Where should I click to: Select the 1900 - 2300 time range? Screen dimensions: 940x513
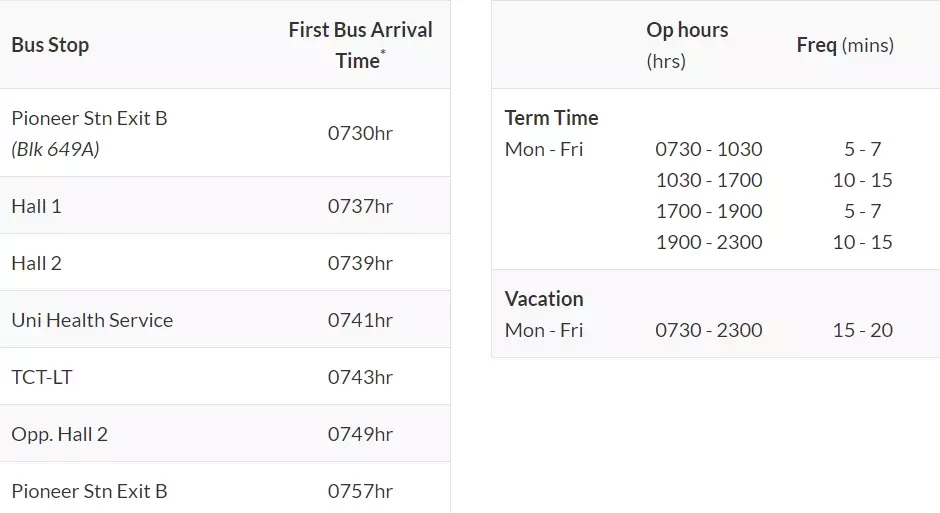(x=709, y=242)
